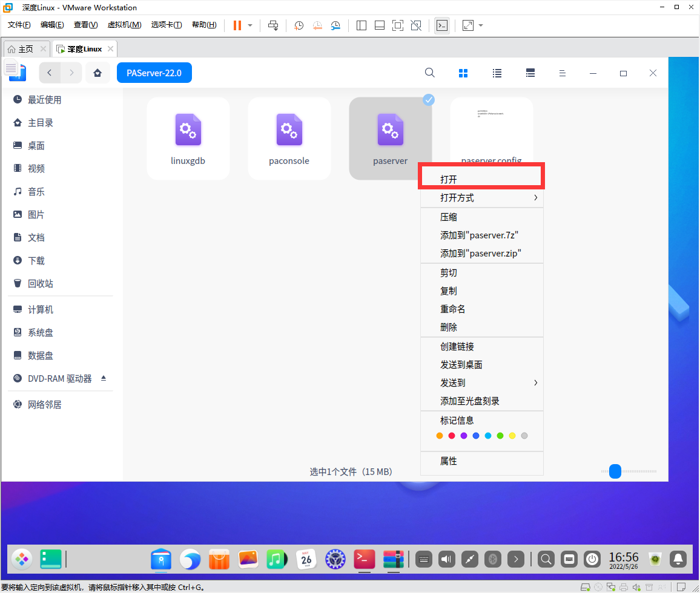Open the pause button's dropdown arrow
The image size is (700, 593).
point(250,25)
